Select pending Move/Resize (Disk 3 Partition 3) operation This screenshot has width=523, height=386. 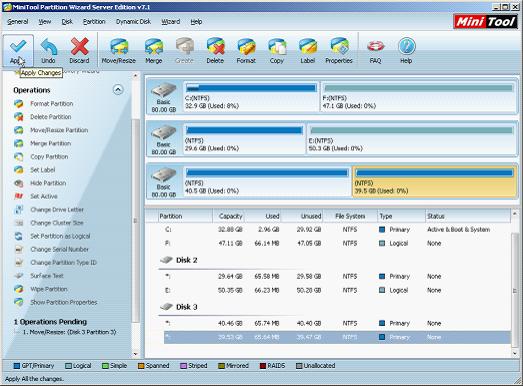pyautogui.click(x=69, y=332)
